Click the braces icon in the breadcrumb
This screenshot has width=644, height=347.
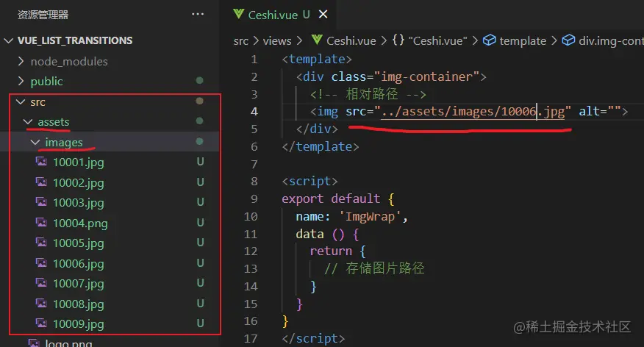click(398, 40)
